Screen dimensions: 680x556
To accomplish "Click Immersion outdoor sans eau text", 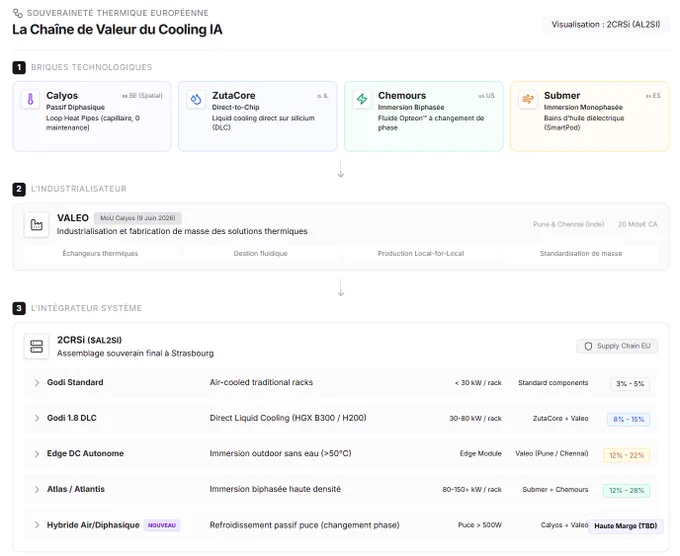I will click(280, 453).
